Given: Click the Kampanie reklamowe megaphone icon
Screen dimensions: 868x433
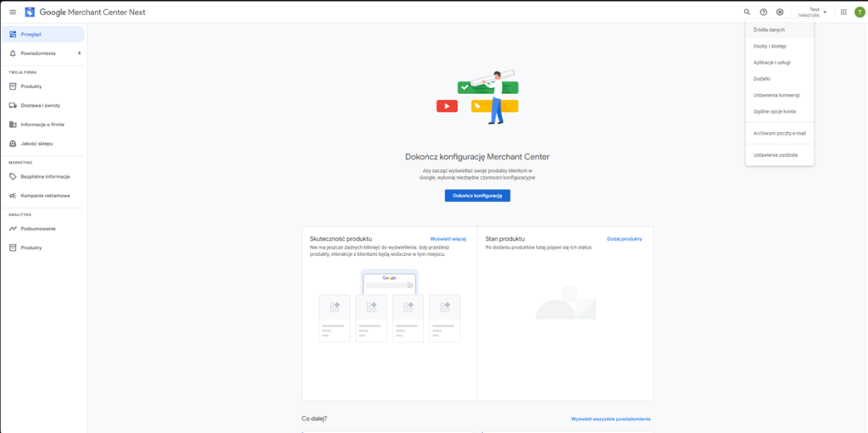Looking at the screenshot, I should pyautogui.click(x=13, y=196).
